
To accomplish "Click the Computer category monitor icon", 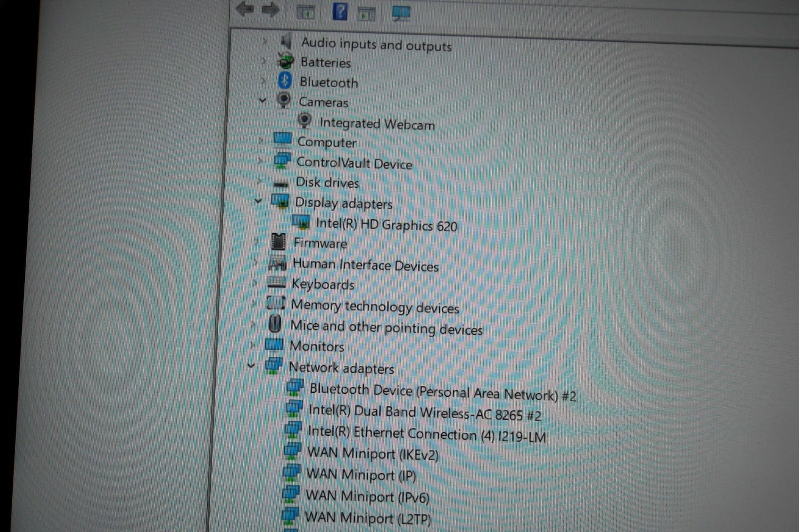I will [283, 140].
